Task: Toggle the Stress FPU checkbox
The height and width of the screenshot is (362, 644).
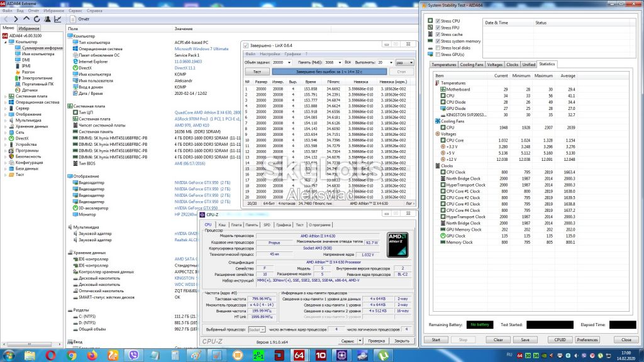Action: (438, 28)
